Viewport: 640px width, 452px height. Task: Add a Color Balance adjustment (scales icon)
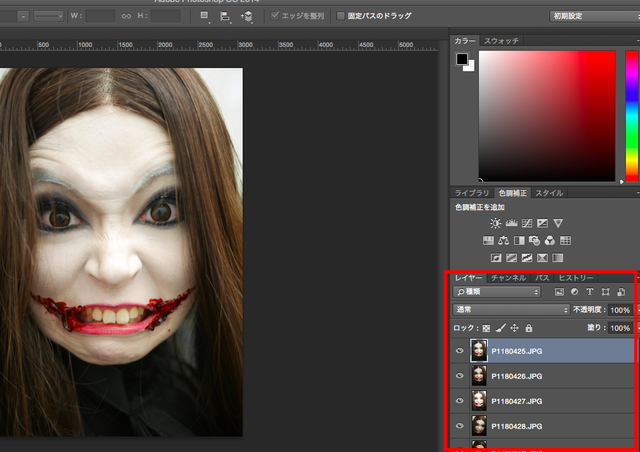(504, 240)
